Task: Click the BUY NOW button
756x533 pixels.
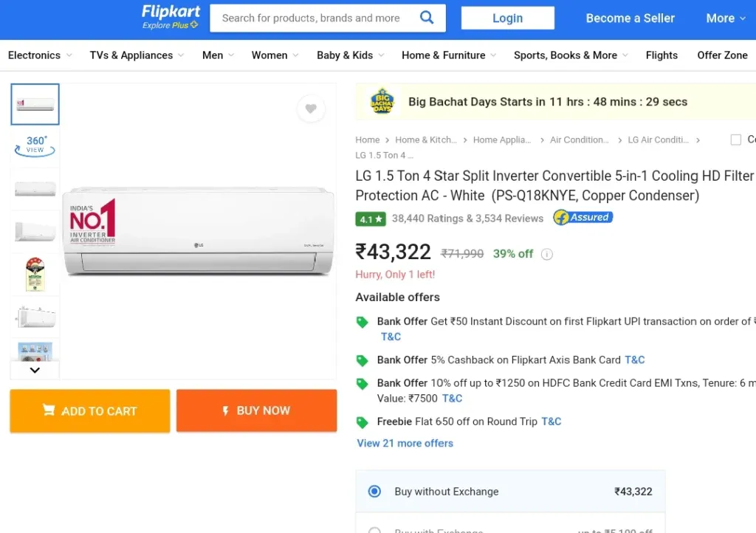Action: [x=256, y=410]
